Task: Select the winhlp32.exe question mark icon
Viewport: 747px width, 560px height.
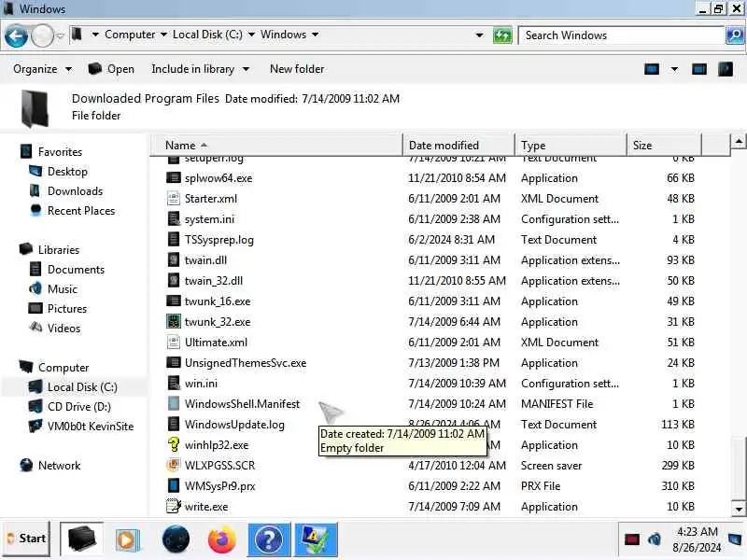Action: click(174, 444)
